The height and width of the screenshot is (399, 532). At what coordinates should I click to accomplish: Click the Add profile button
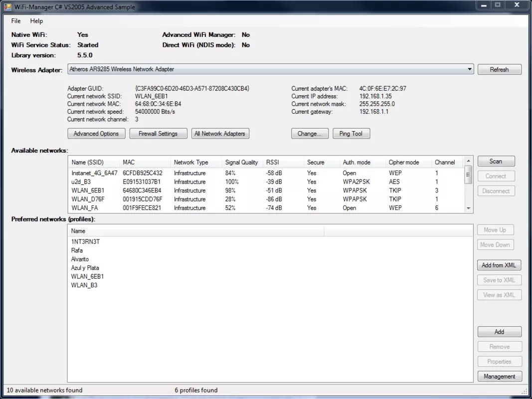click(500, 332)
